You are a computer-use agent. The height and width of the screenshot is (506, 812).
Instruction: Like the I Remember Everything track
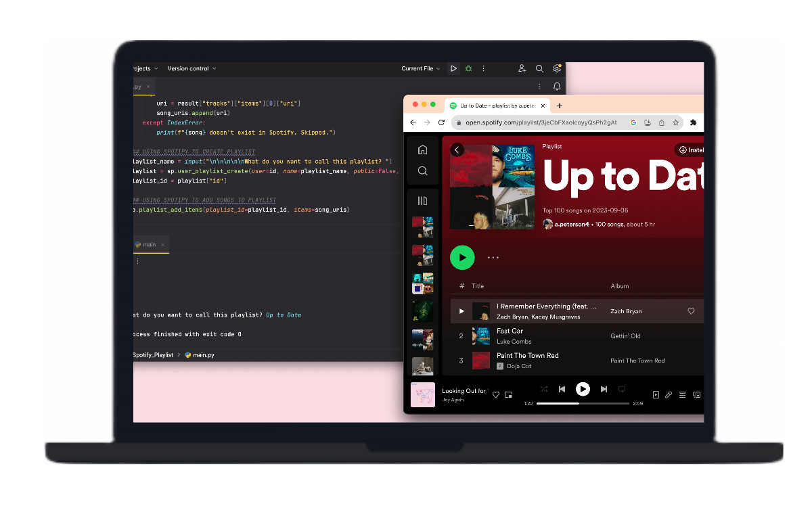pos(691,311)
